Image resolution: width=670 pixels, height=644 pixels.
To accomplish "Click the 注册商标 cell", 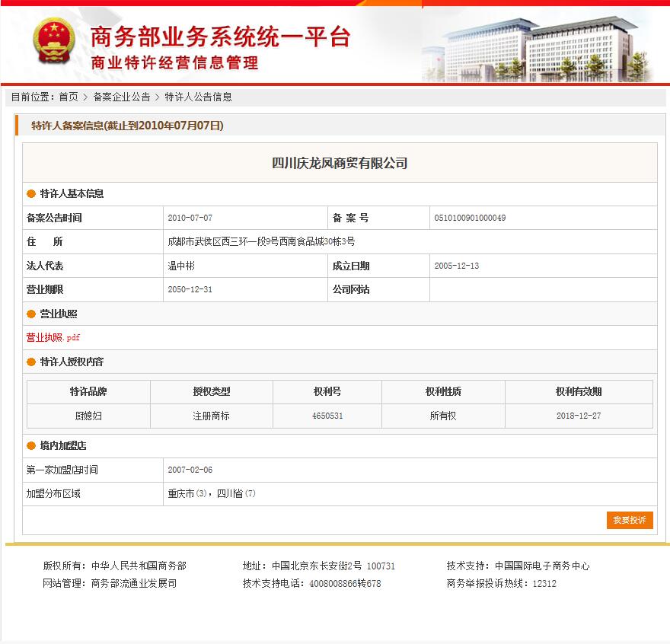I will point(211,416).
